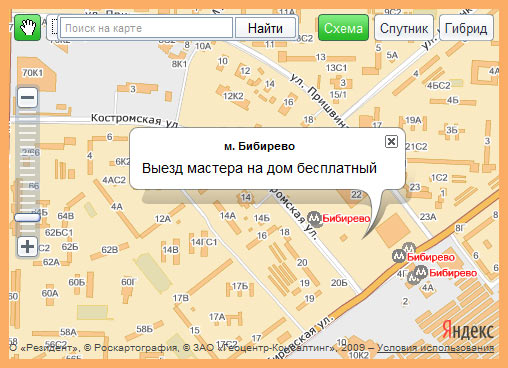
Task: Click the building label 1С2
Action: (439, 178)
